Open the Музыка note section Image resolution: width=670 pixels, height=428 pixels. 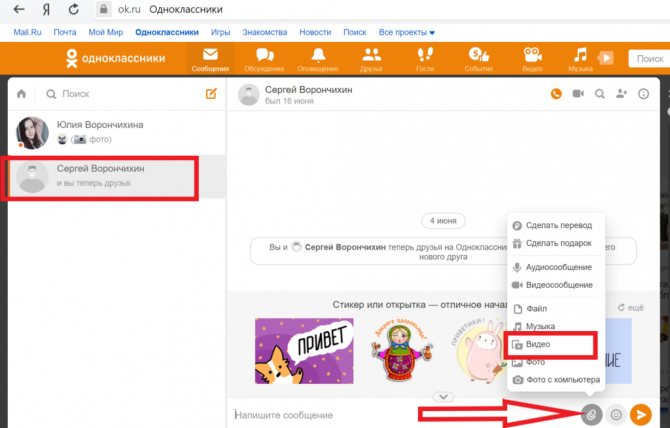(580, 59)
